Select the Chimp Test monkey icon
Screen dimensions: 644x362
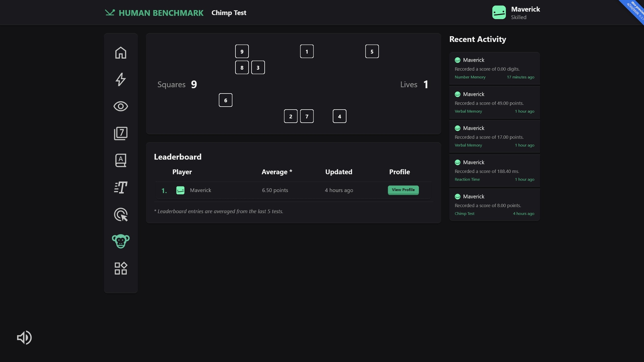121,241
